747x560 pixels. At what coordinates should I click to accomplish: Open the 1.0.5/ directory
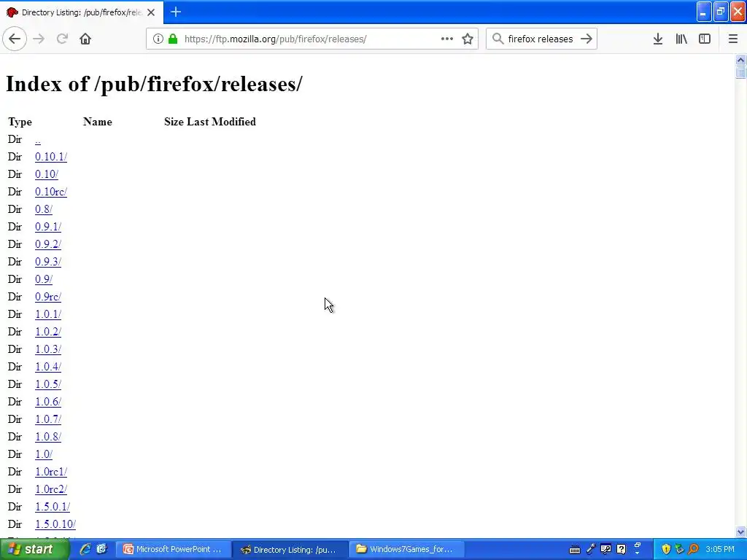48,384
